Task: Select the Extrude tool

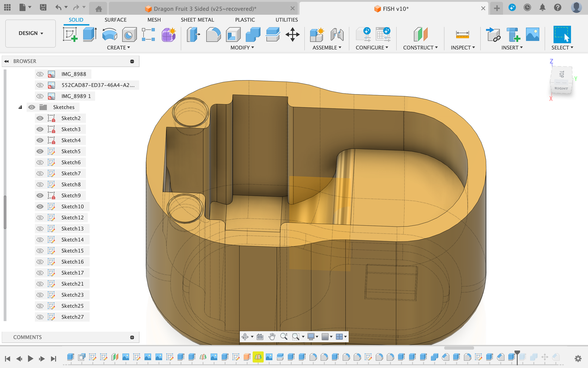Action: tap(89, 34)
